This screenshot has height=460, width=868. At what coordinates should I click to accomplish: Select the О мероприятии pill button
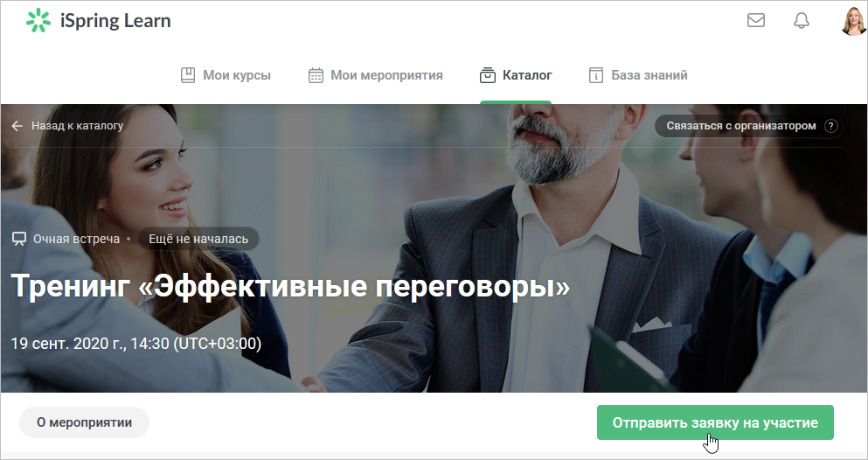click(84, 422)
